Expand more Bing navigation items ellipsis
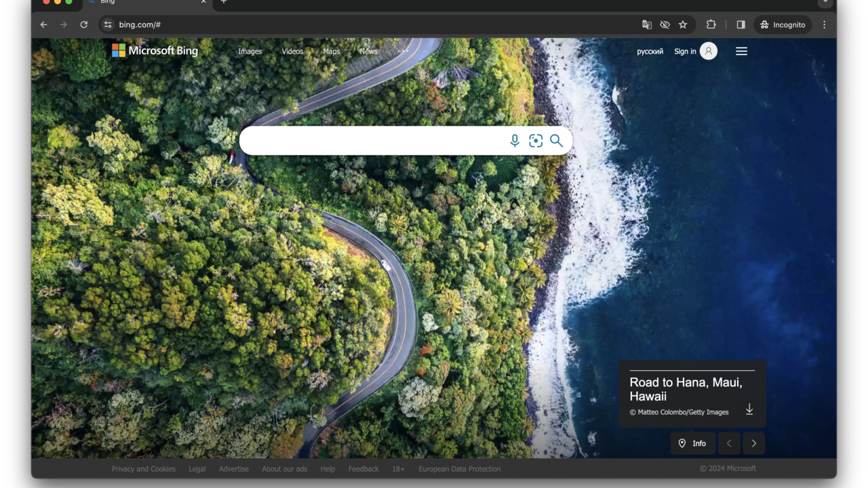868x488 pixels. pyautogui.click(x=403, y=52)
